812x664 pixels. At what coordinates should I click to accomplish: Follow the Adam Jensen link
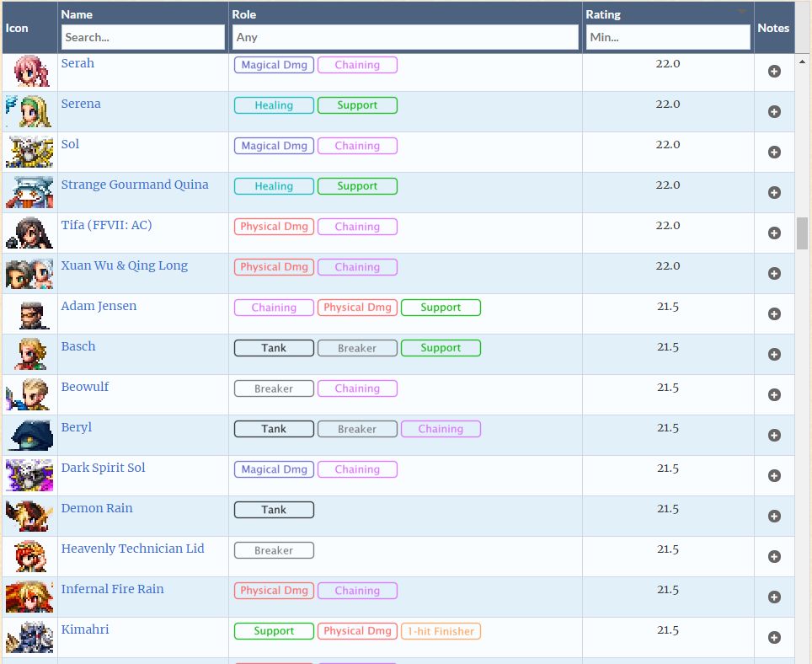[99, 306]
